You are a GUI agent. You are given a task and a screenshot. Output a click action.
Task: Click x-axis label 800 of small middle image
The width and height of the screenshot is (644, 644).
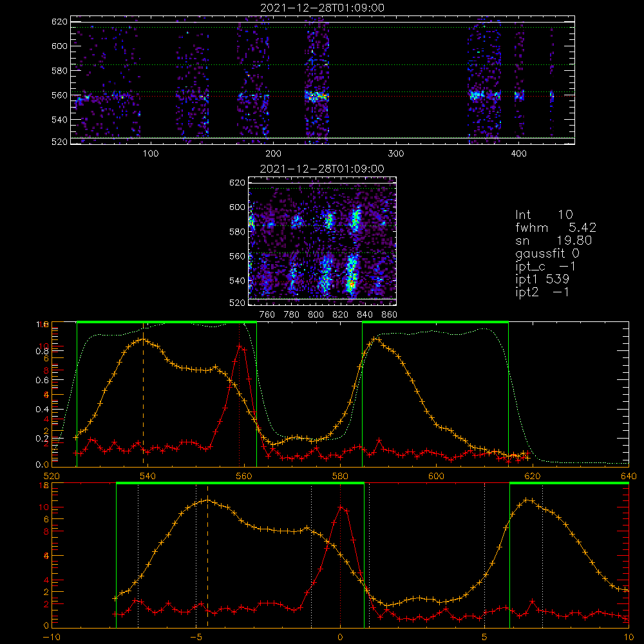pyautogui.click(x=316, y=315)
